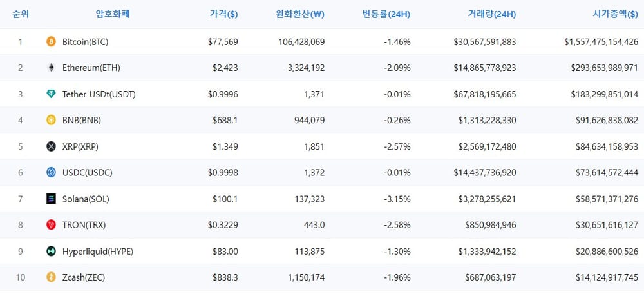Click Zcash volume $687,063,197
Viewport: 644px width, 296px height.
point(491,277)
